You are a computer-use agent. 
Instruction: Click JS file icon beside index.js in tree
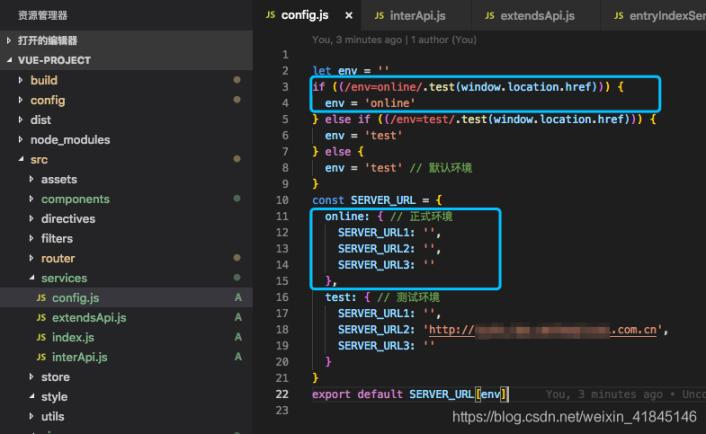click(41, 337)
